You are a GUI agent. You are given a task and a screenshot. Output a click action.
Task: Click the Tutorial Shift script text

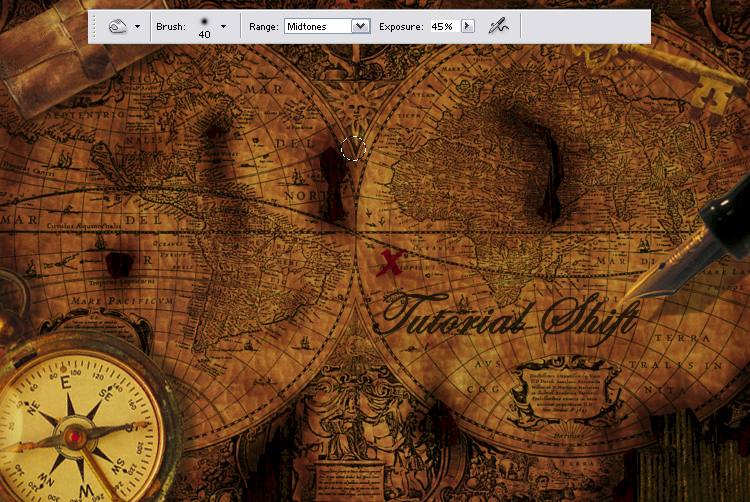[x=508, y=318]
